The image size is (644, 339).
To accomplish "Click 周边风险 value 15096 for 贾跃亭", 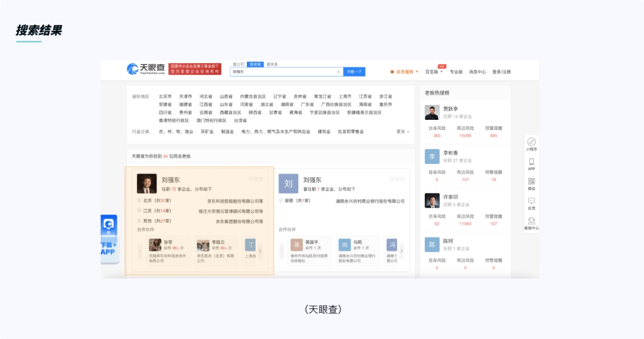I will click(x=465, y=135).
